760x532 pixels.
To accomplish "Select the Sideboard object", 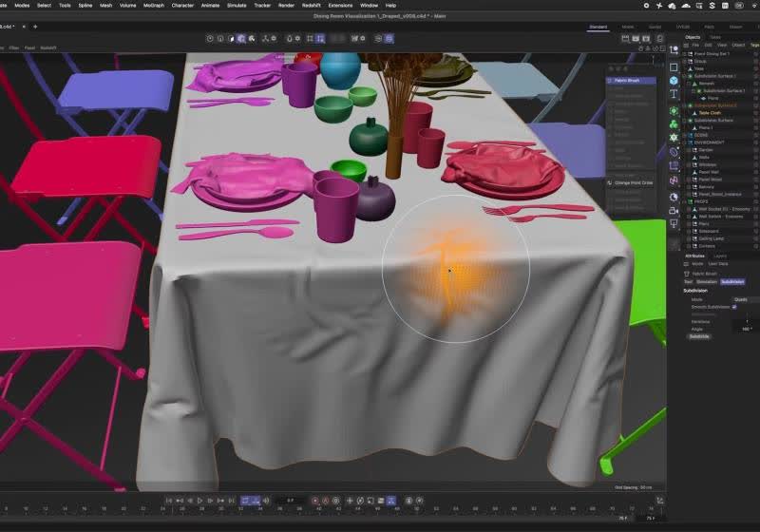I will click(x=709, y=231).
